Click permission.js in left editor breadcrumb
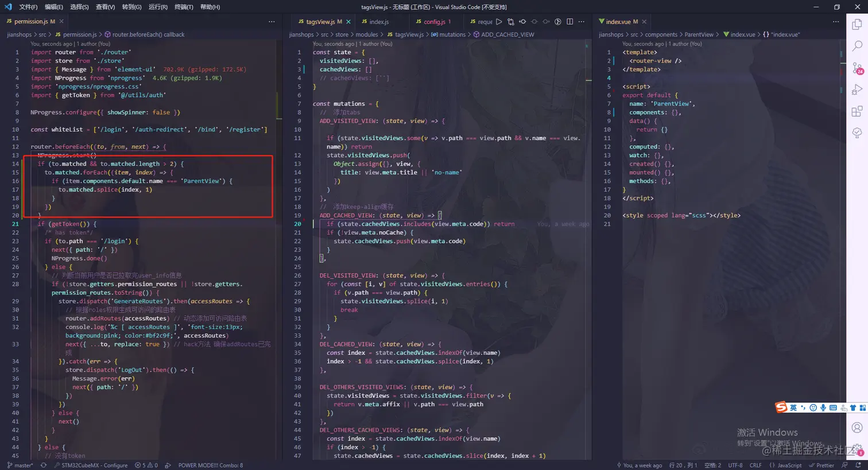Viewport: 868px width, 470px height. pyautogui.click(x=80, y=34)
